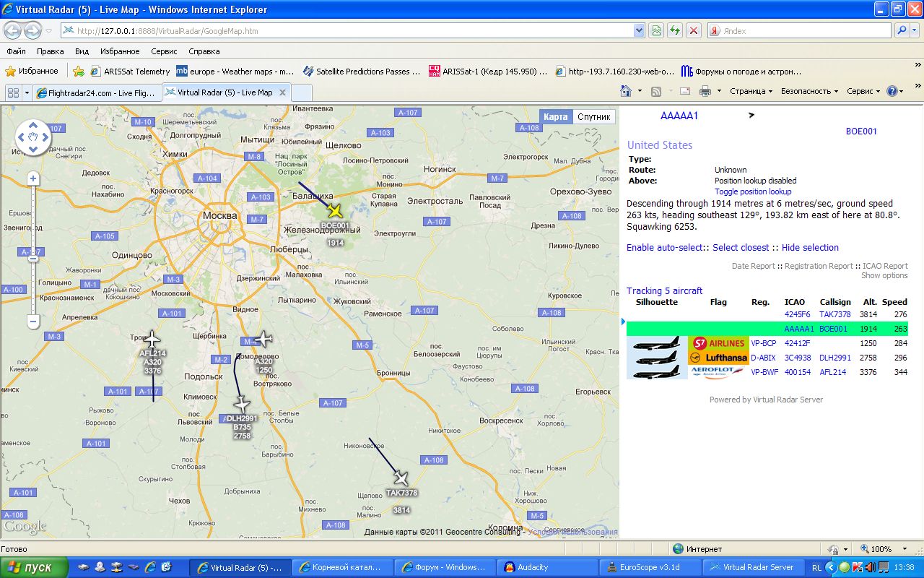Go back with browser back arrow
924x578 pixels.
13,30
